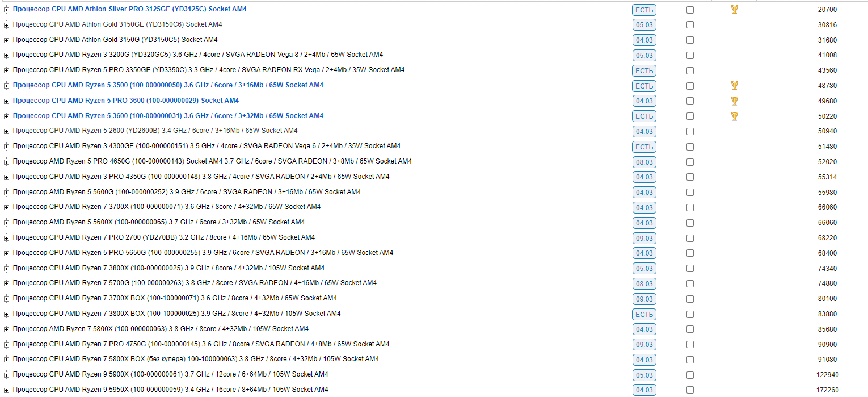Tick checkbox for Ryzen 5 5600G
Screen dimensions: 868x397
click(x=690, y=192)
